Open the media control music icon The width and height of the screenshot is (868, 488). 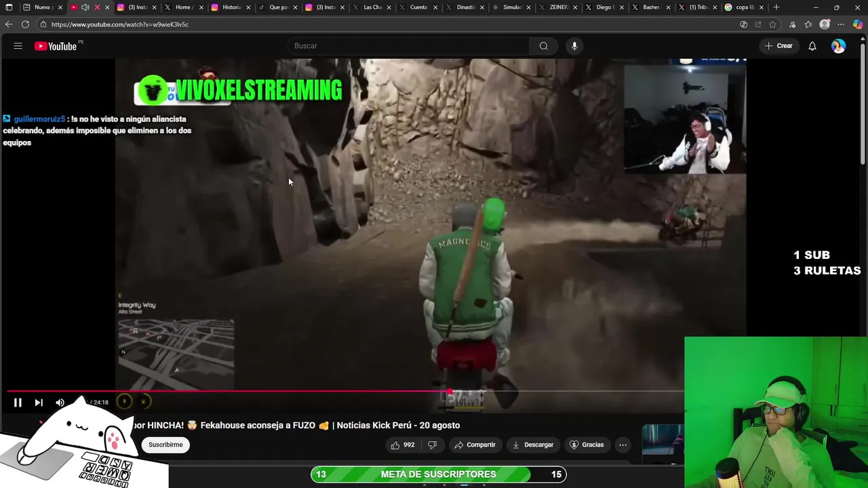[792, 24]
